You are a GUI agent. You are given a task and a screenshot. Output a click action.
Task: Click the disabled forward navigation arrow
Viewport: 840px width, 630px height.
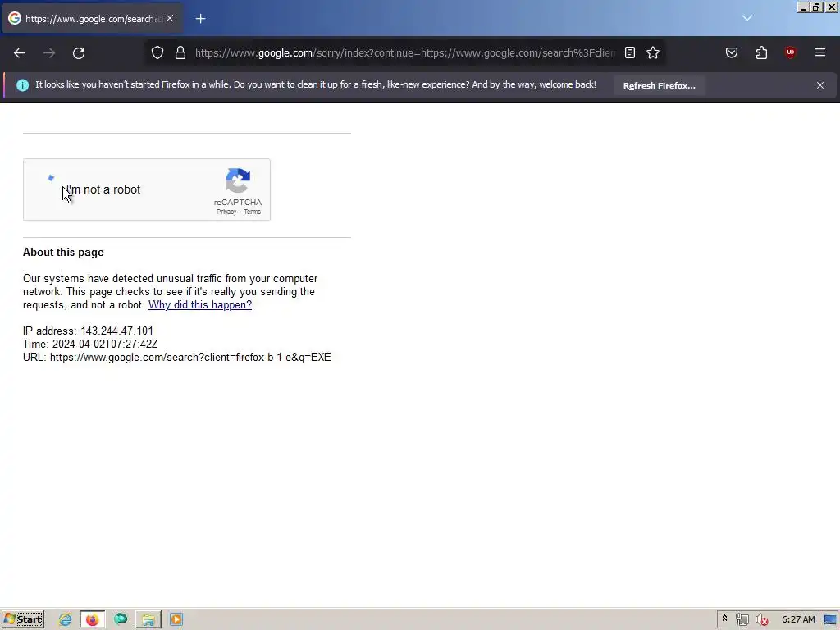point(49,53)
